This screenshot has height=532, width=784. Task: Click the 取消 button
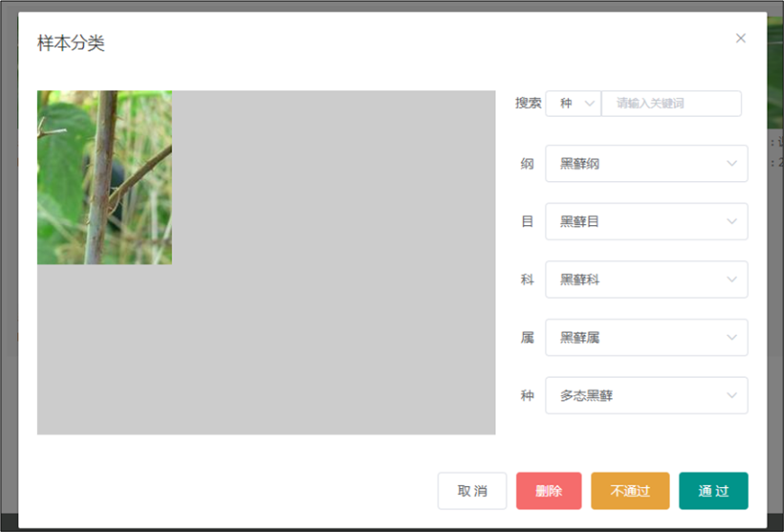click(472, 491)
